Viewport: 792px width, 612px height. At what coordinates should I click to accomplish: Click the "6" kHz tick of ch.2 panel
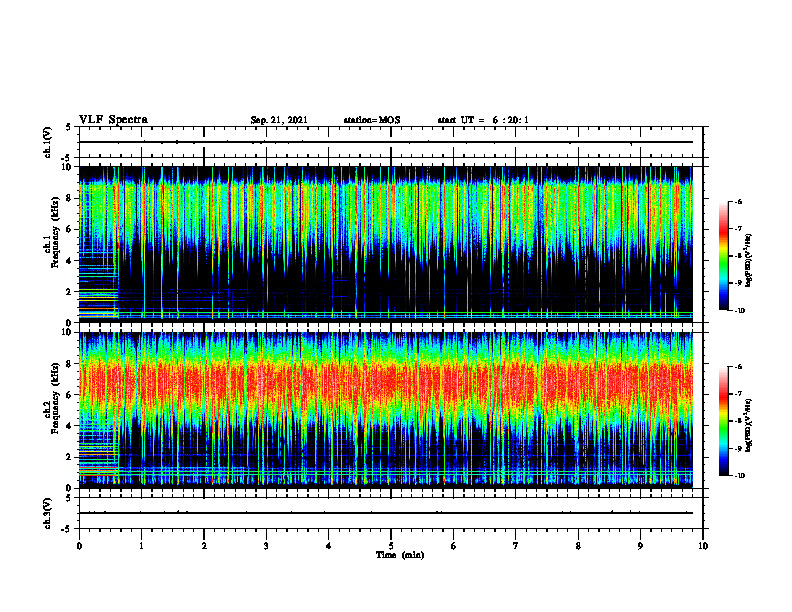70,395
